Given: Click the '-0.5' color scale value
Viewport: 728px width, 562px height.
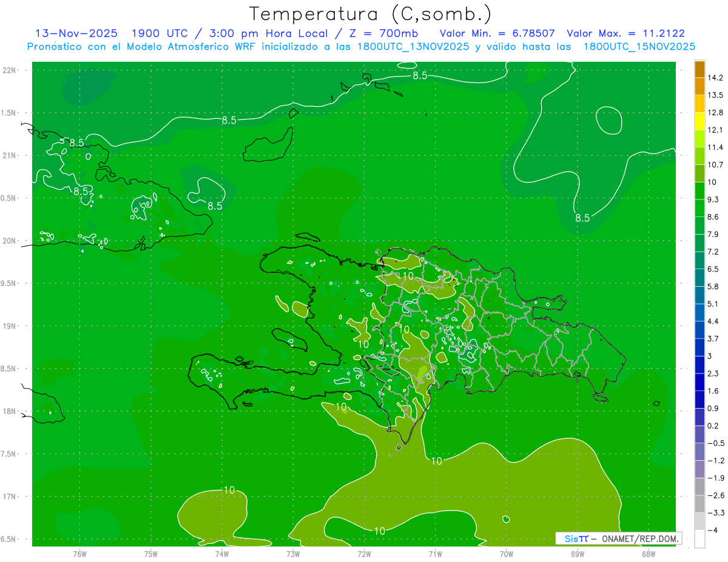Looking at the screenshot, I should (715, 443).
